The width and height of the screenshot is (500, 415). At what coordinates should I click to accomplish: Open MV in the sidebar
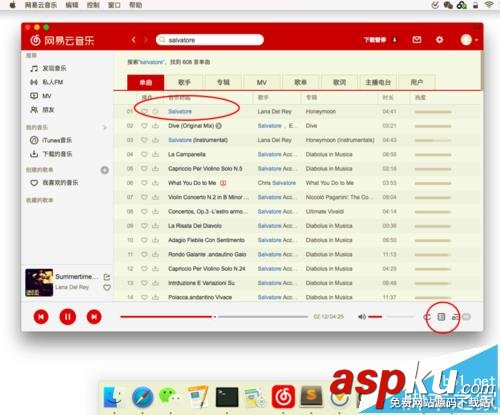[41, 96]
